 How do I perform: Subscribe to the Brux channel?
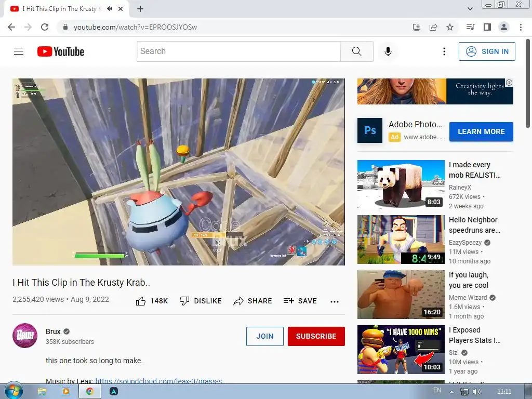(316, 336)
